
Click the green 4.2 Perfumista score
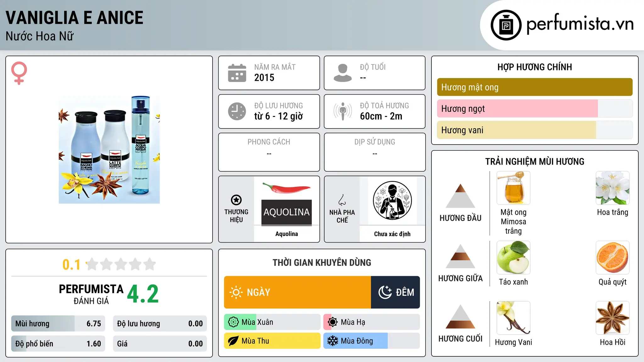click(x=143, y=294)
